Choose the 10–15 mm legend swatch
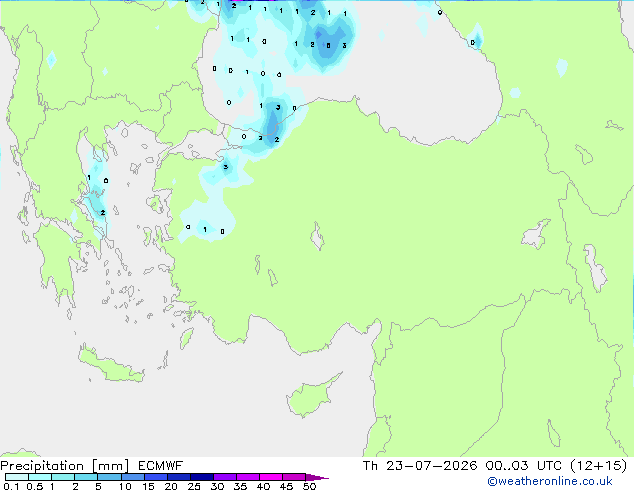Image resolution: width=634 pixels, height=490 pixels. tap(132, 477)
